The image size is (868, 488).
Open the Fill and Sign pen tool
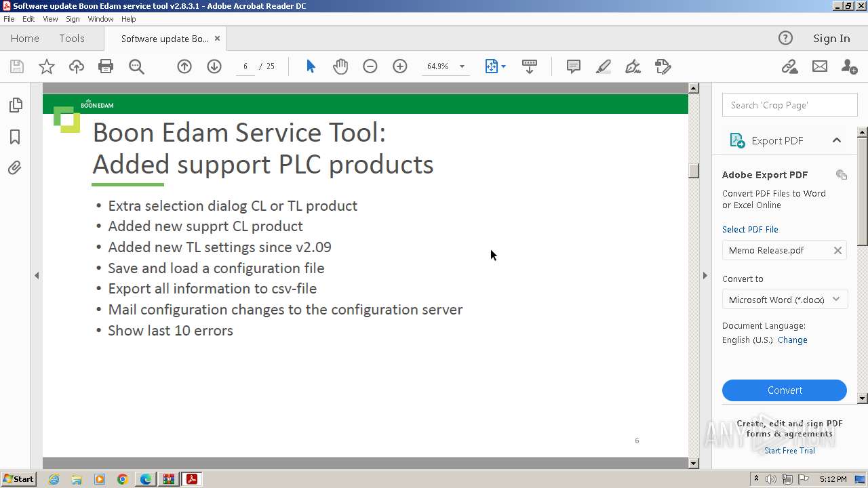click(633, 66)
